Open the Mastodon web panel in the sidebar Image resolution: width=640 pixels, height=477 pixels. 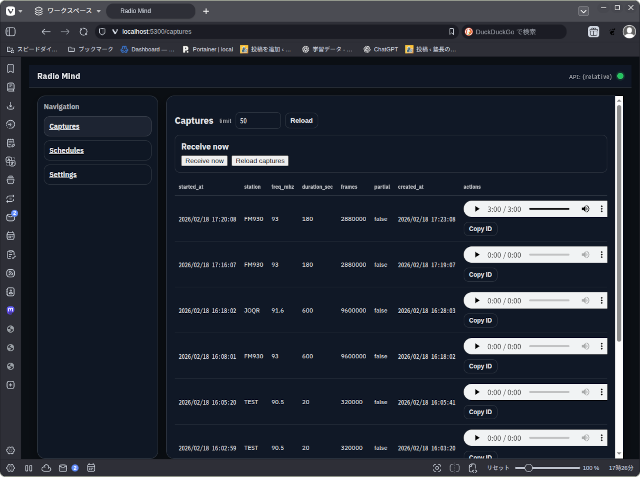(10, 310)
